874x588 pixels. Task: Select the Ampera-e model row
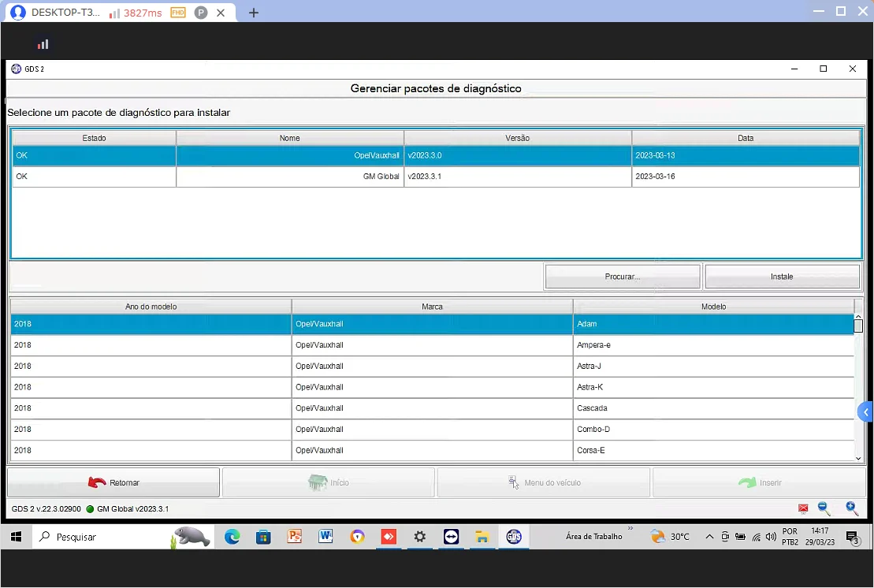(x=432, y=345)
